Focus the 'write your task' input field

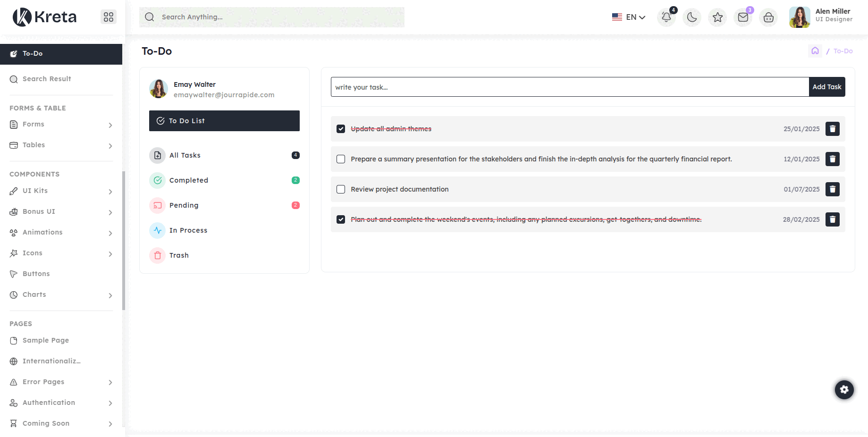click(x=570, y=87)
